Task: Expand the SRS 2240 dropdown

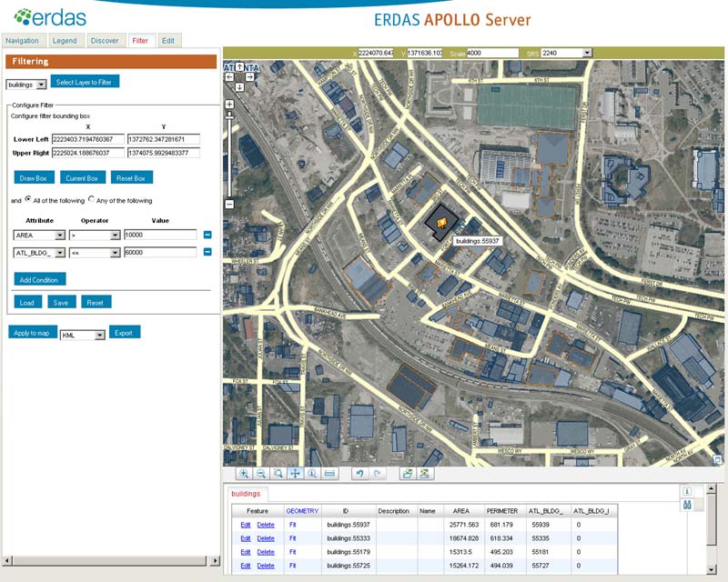Action: [x=587, y=53]
